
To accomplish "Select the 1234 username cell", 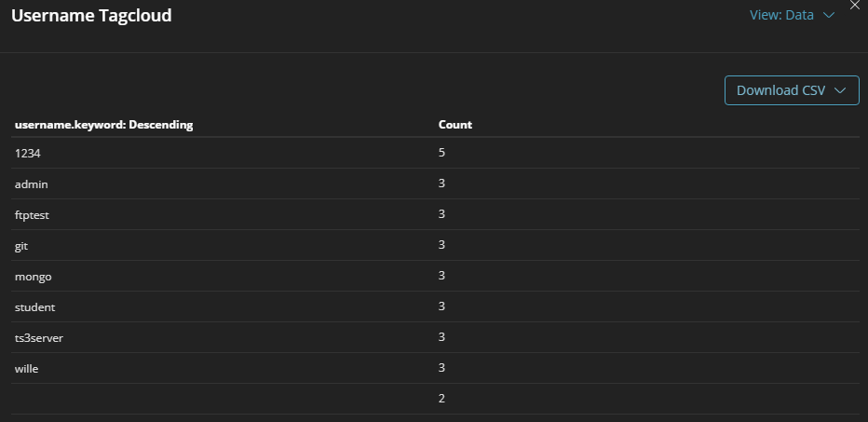I will (x=28, y=153).
